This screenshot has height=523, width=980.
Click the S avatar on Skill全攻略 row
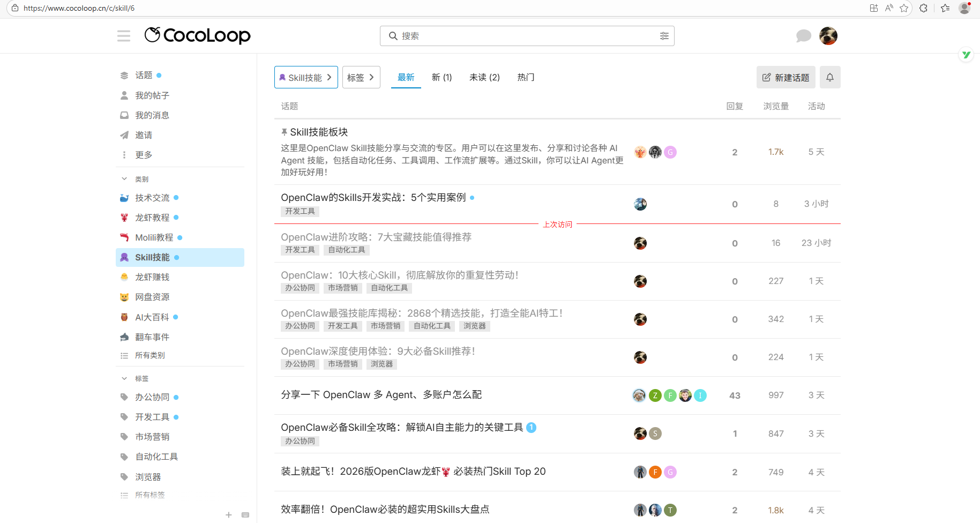point(655,434)
